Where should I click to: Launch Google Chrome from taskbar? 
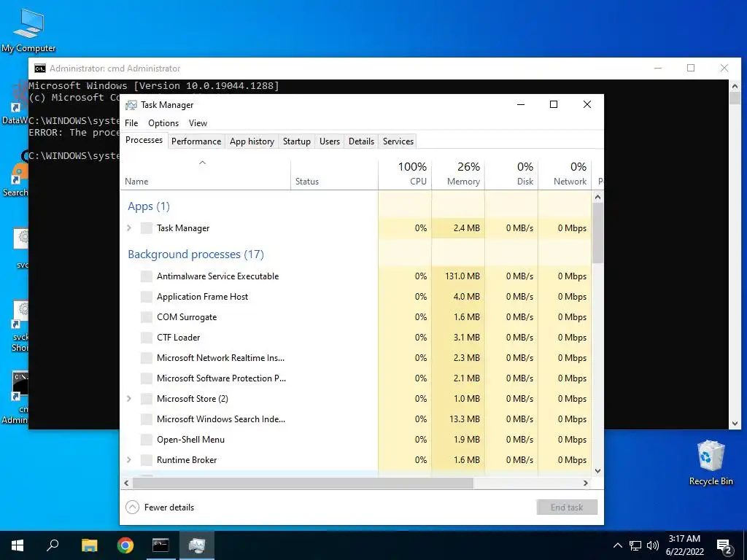point(125,545)
